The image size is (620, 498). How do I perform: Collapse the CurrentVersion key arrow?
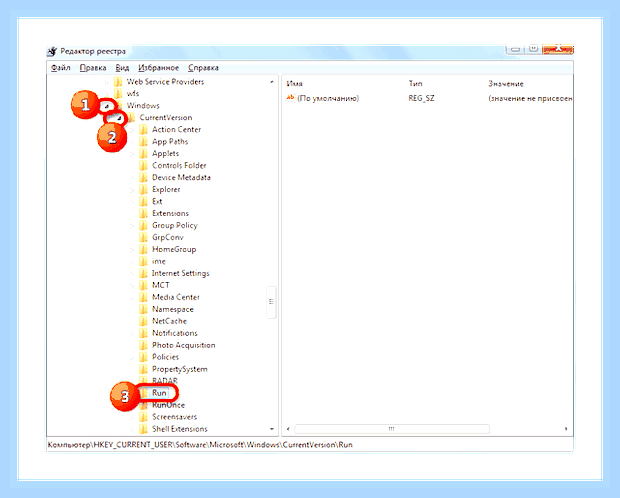[118, 118]
